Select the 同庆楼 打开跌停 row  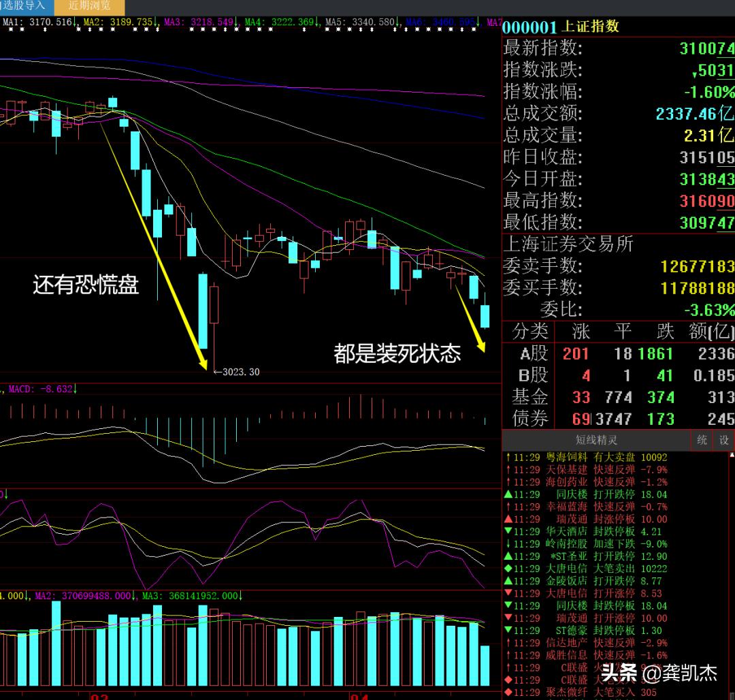pyautogui.click(x=585, y=494)
